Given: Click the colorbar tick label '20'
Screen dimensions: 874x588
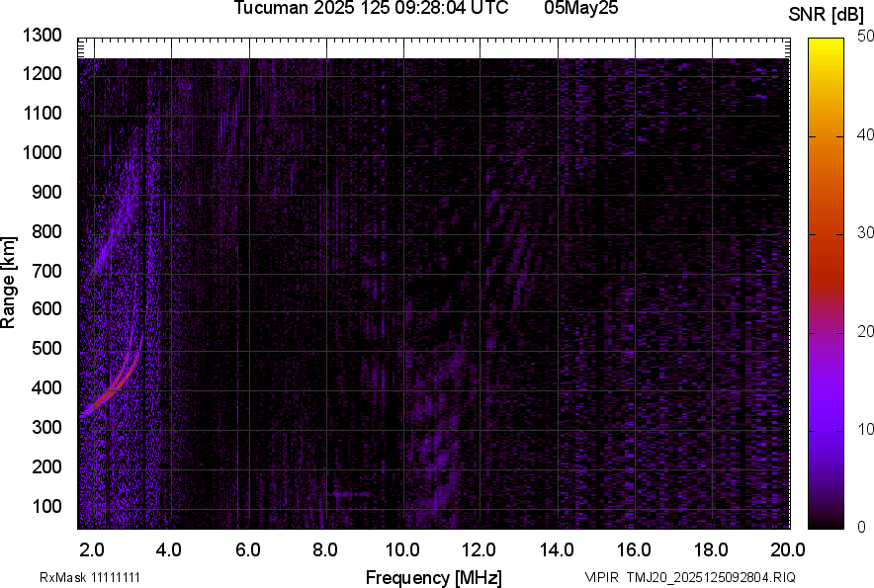Looking at the screenshot, I should coord(866,332).
